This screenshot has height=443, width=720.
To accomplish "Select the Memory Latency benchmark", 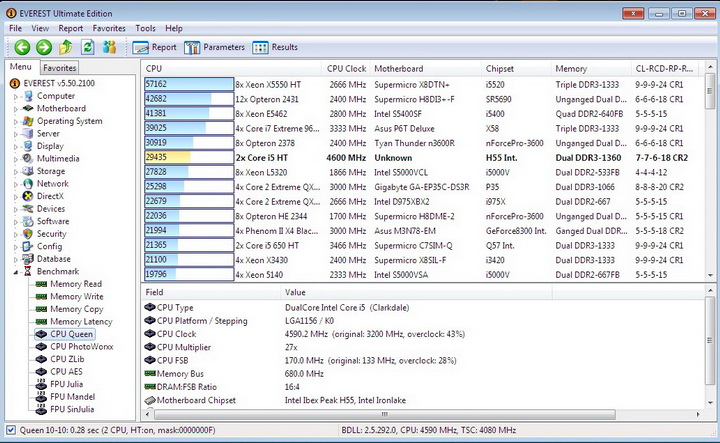I will [x=81, y=322].
